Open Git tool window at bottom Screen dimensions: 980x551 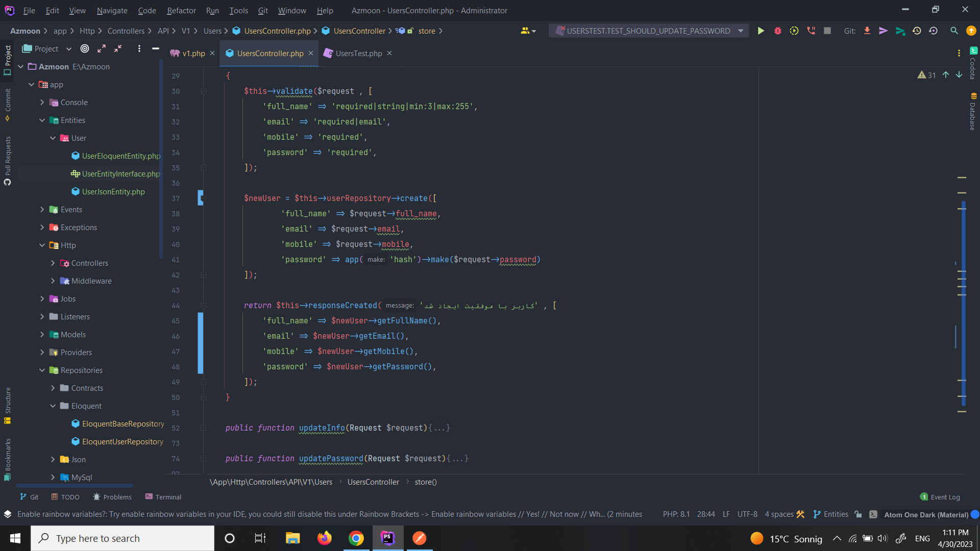click(x=29, y=497)
